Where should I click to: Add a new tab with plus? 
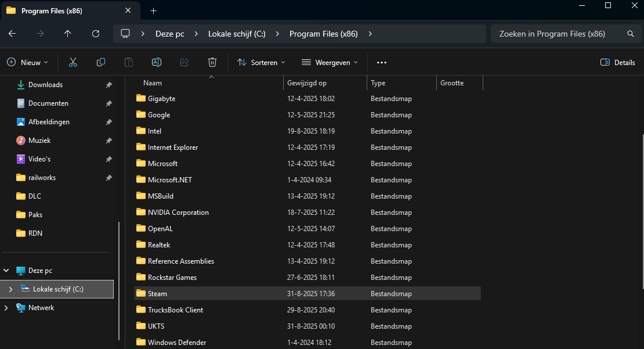tap(153, 10)
